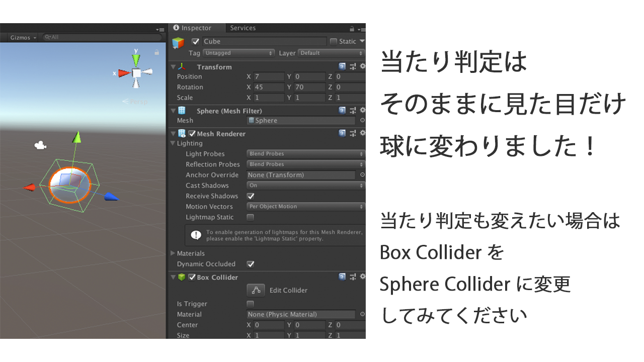The image size is (644, 362).
Task: Click the Mesh object picker circle
Action: [x=362, y=121]
